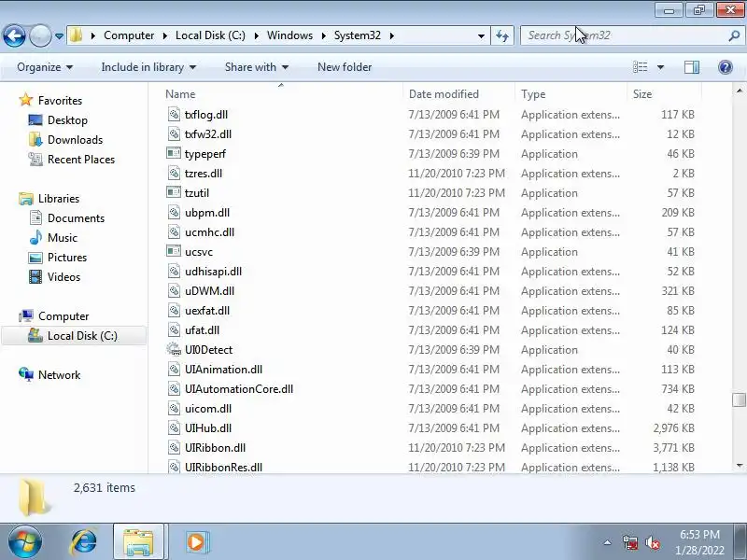Click the typeperf application icon

(x=174, y=153)
